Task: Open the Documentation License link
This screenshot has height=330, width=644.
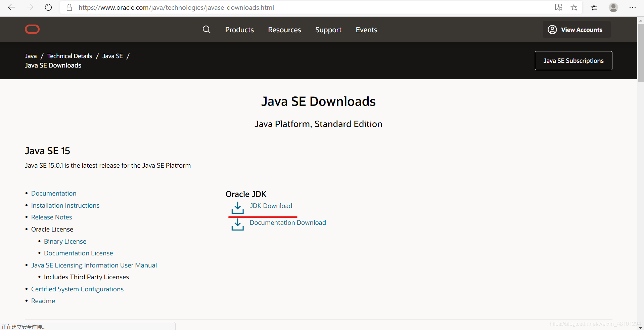Action: click(x=78, y=253)
